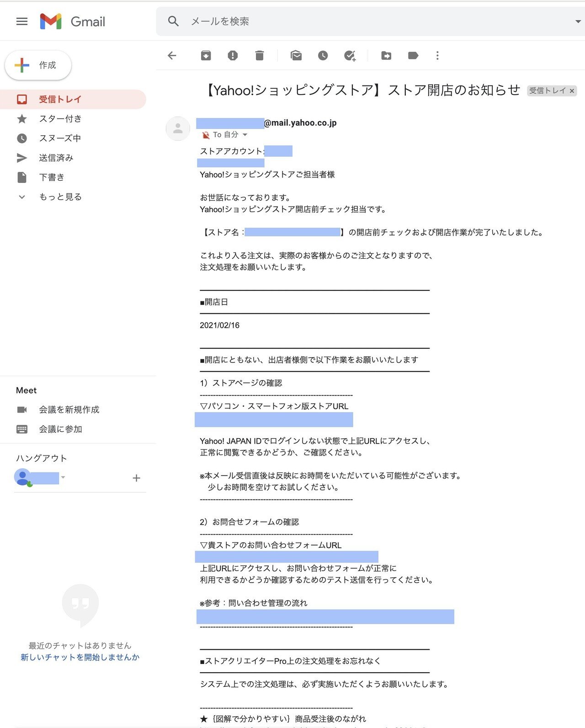This screenshot has height=728, width=585.
Task: Delete this email with trash icon
Action: pos(260,56)
